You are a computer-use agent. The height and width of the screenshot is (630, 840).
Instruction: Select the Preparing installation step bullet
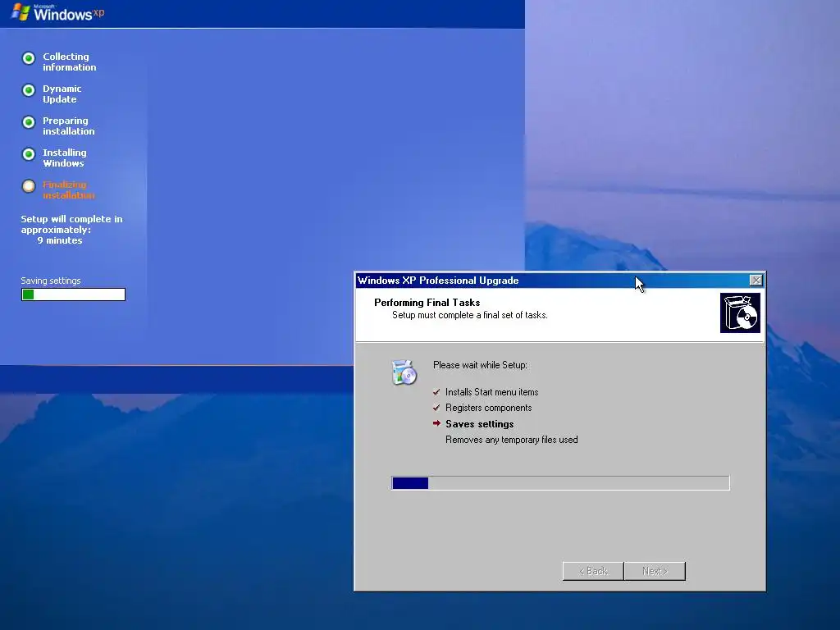(x=29, y=122)
